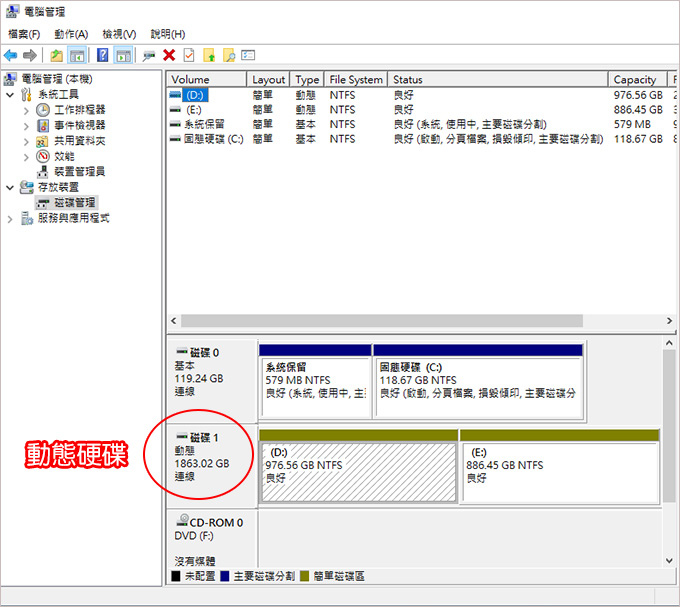Image resolution: width=680 pixels, height=607 pixels.
Task: Click the yellow up-arrow folder toolbar icon
Action: pyautogui.click(x=209, y=55)
